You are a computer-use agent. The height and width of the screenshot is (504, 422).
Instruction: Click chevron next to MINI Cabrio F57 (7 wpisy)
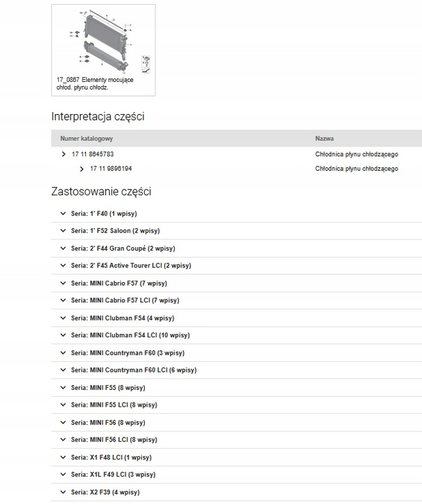(x=62, y=283)
